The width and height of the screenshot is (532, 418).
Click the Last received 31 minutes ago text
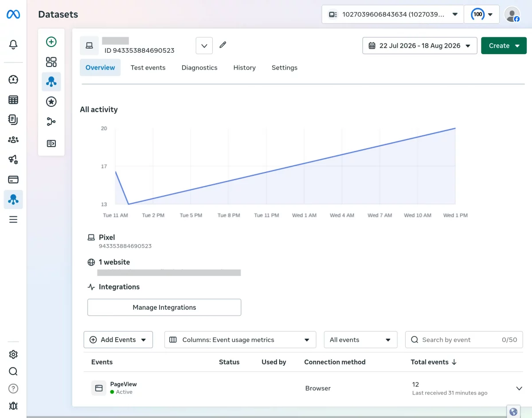450,393
